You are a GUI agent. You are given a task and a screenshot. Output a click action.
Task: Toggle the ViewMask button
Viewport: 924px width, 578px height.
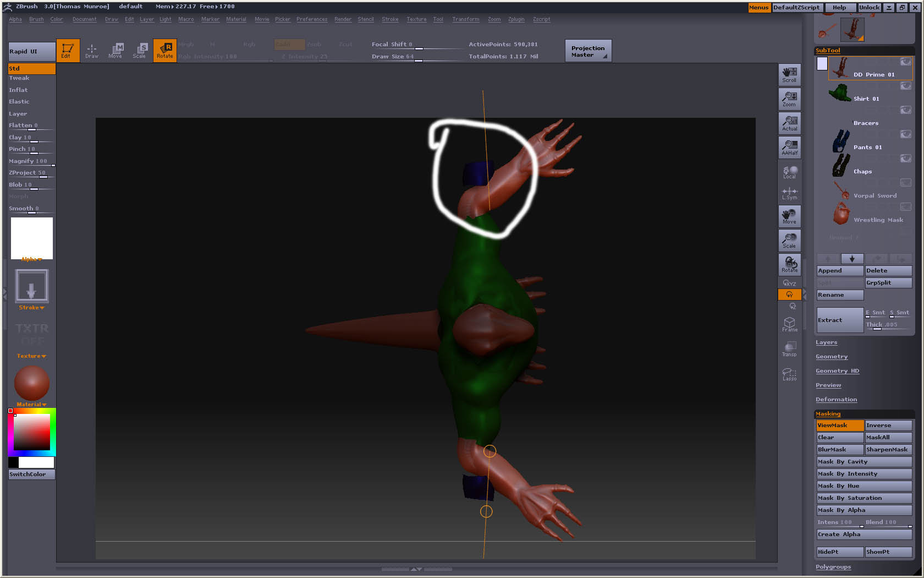[x=840, y=425]
